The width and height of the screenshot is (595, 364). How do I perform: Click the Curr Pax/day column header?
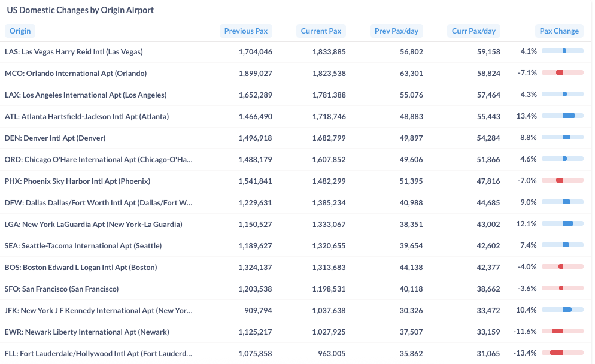tap(473, 31)
